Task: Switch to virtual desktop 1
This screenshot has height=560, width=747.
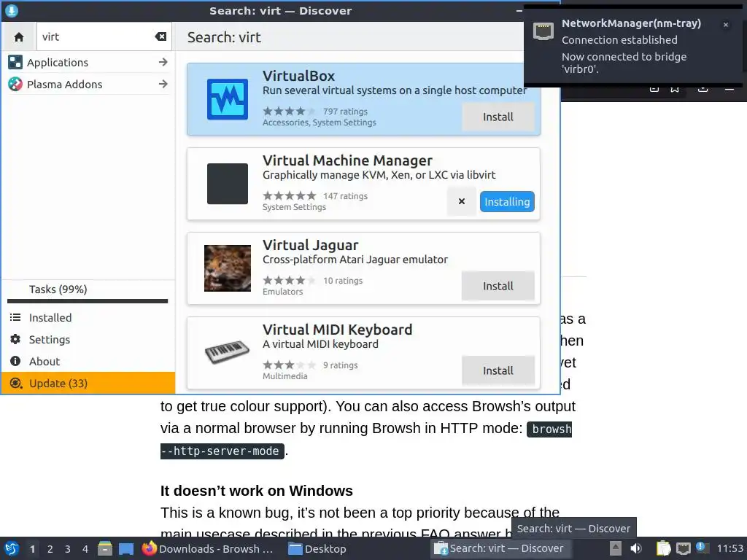Action: 32,549
